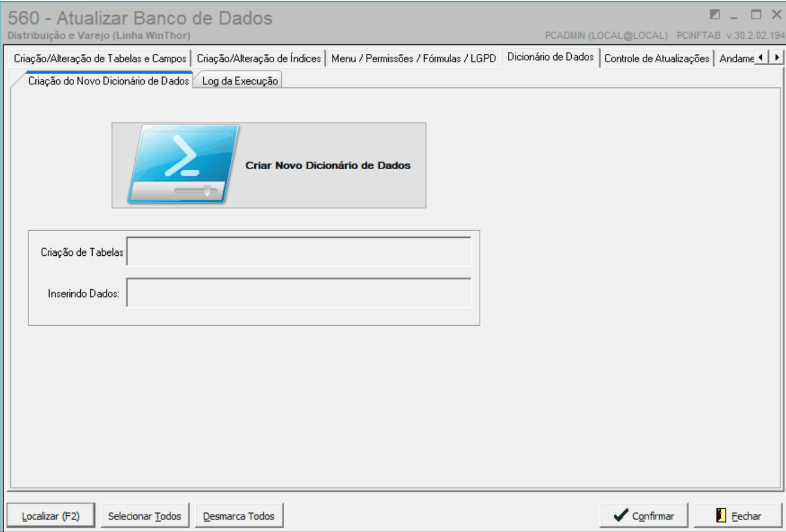786x532 pixels.
Task: Close the routine with the Fechar button
Action: point(738,516)
